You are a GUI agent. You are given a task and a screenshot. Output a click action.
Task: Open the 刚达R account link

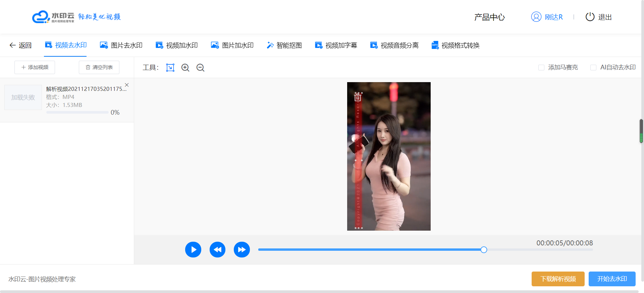click(x=554, y=17)
